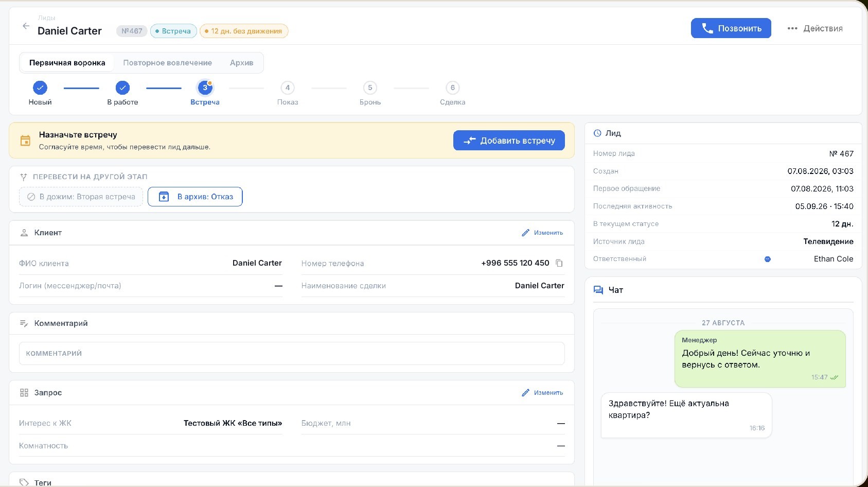Click В дожим: Вторая встреча button
868x487 pixels.
coord(81,197)
